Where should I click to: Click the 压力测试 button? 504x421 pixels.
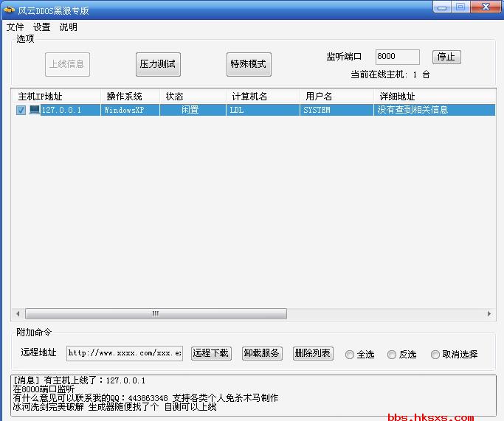click(158, 64)
